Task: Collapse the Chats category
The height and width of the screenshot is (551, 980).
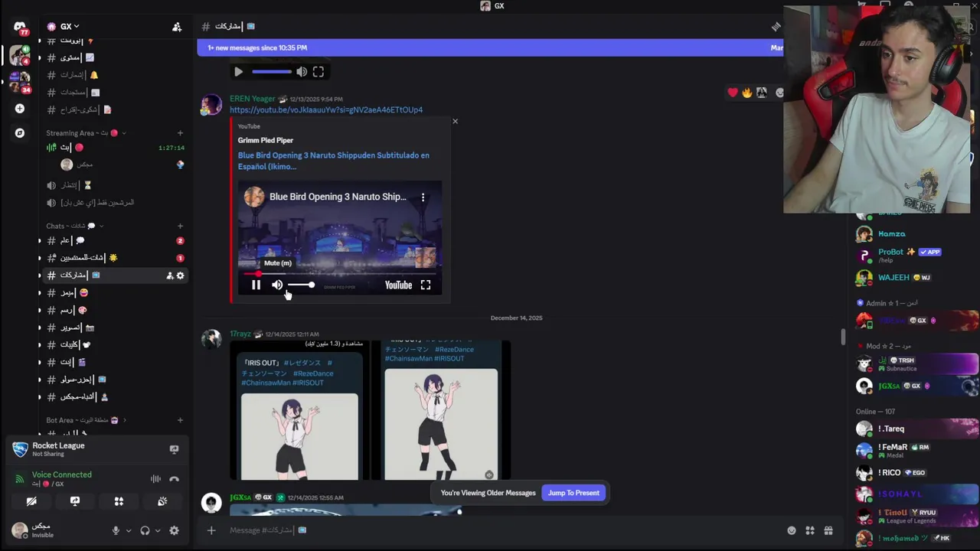Action: click(x=74, y=226)
